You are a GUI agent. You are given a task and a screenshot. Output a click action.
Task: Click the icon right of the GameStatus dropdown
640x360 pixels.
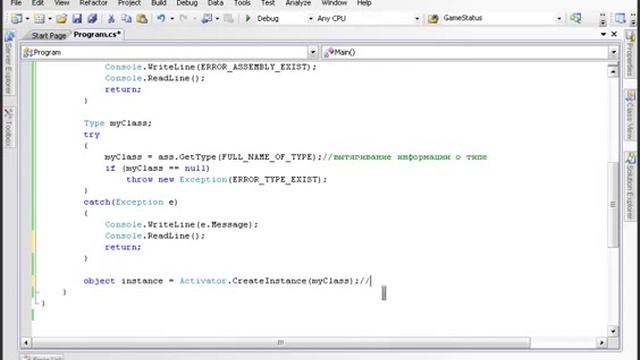(576, 18)
